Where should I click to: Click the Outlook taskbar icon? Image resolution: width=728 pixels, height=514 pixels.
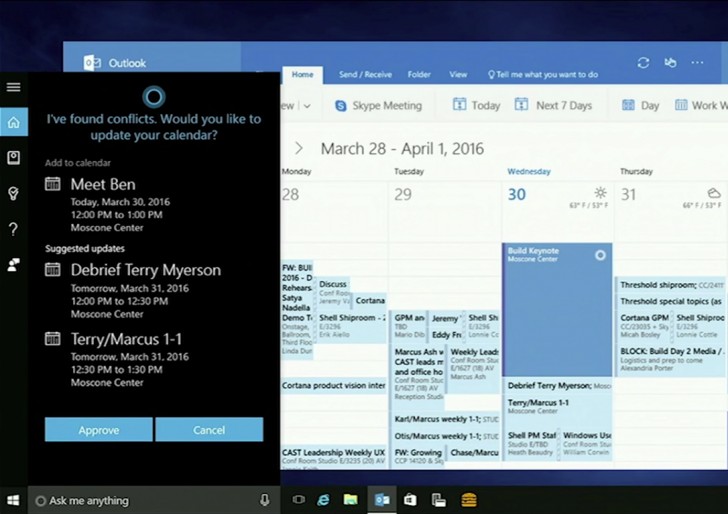coord(382,500)
